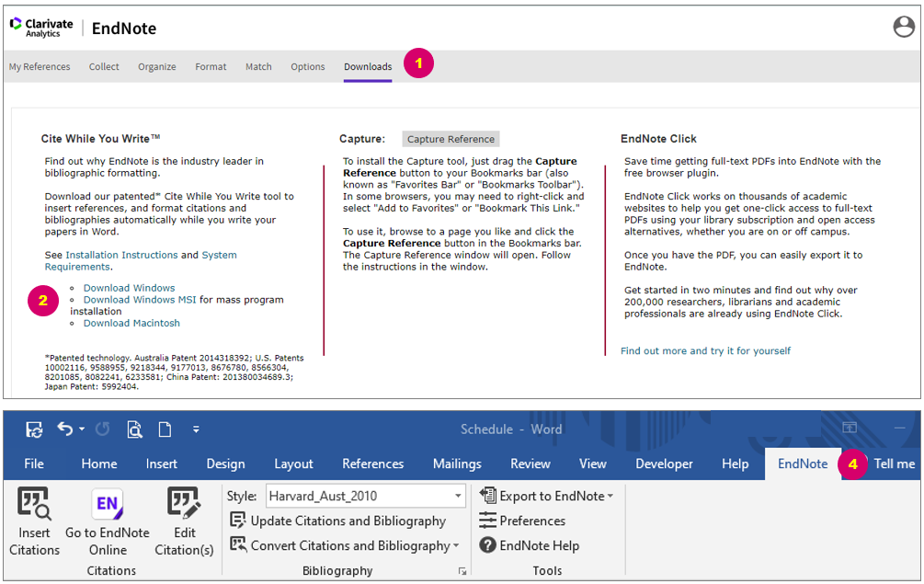The height and width of the screenshot is (584, 924).
Task: Open EndNote Help
Action: (529, 545)
